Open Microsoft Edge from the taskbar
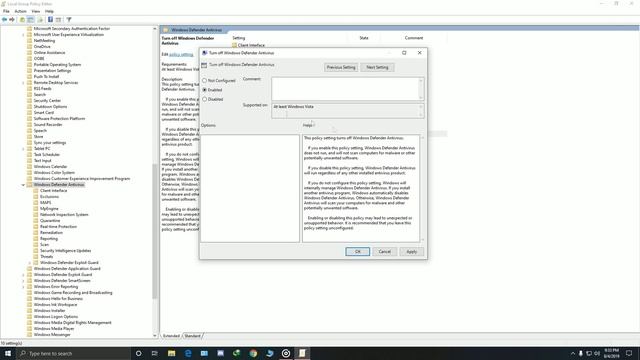Viewport: 640px width, 360px height. (188, 353)
